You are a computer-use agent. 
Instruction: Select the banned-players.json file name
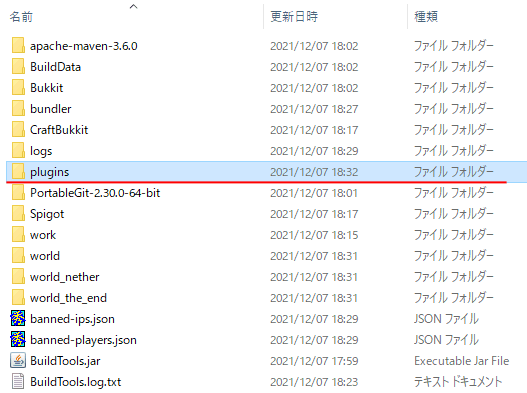(x=83, y=340)
